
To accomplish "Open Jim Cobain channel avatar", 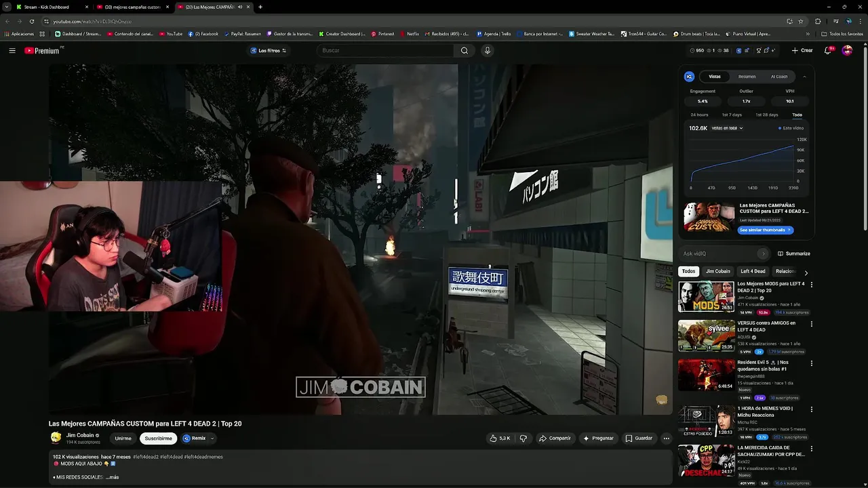I will pos(56,438).
